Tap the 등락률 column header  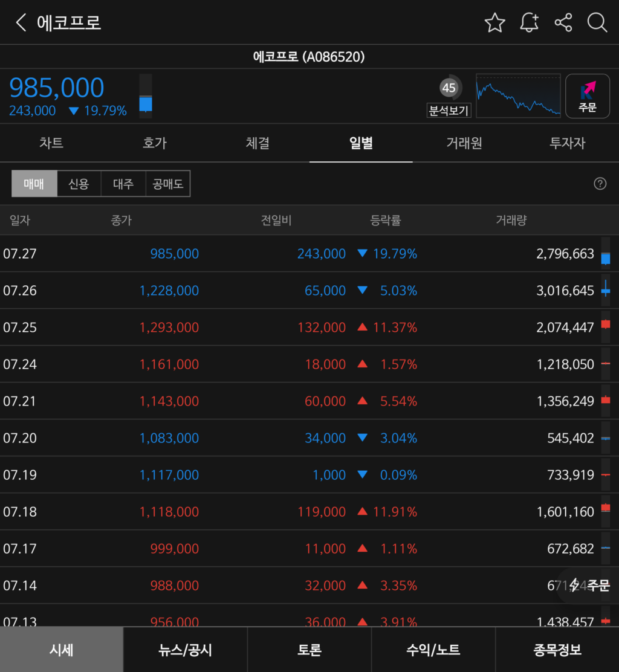[x=386, y=221]
